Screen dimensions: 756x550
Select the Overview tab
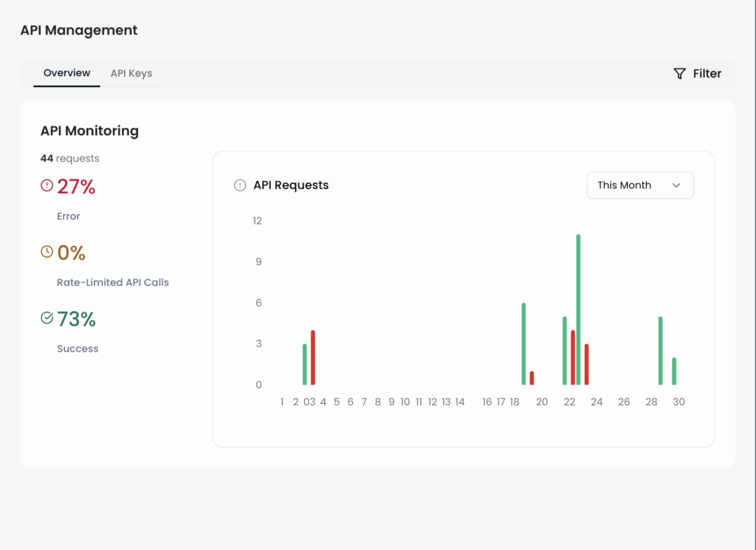66,73
